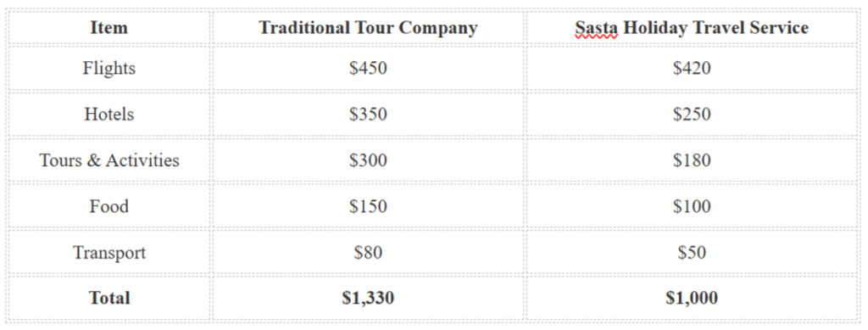
Task: Click the Sasta Holiday Travel Service header
Action: [x=692, y=28]
